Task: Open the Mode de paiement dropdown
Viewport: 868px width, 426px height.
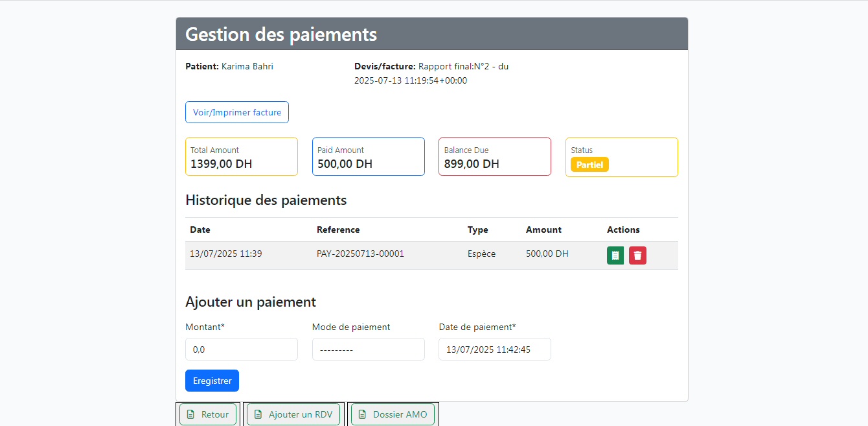Action: click(369, 349)
